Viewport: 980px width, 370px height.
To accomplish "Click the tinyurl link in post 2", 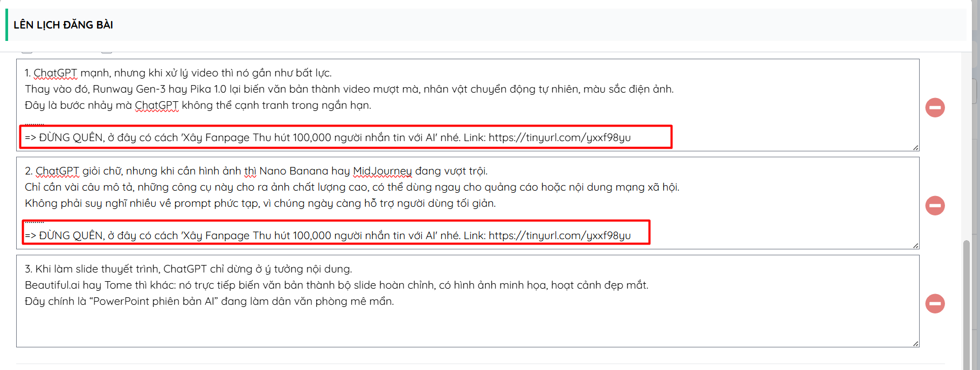I will click(559, 236).
